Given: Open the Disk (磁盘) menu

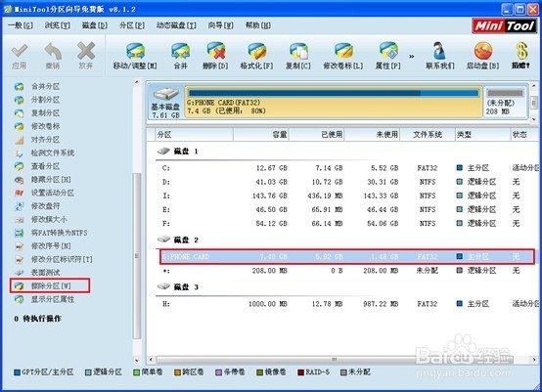Looking at the screenshot, I should coord(95,25).
